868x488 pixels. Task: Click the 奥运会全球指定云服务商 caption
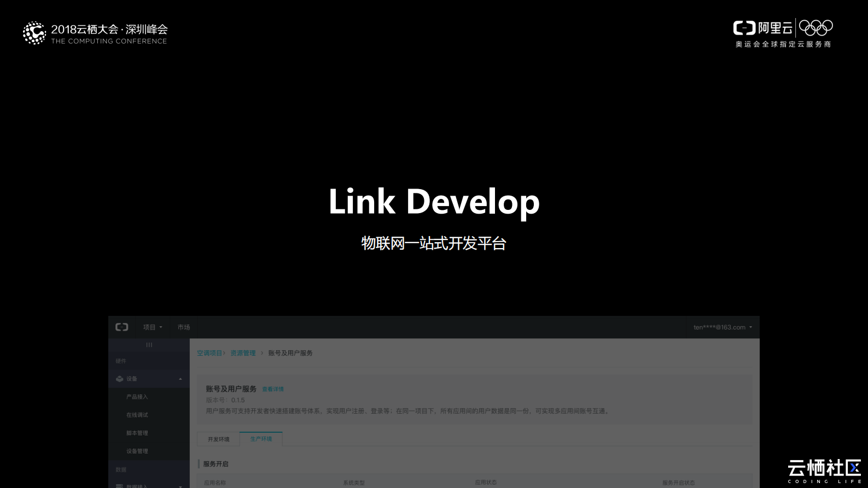tap(783, 44)
